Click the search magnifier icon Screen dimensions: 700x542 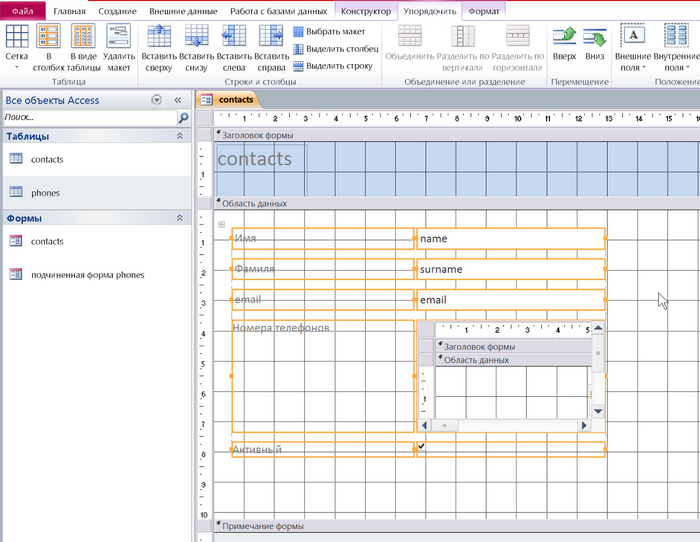[183, 118]
